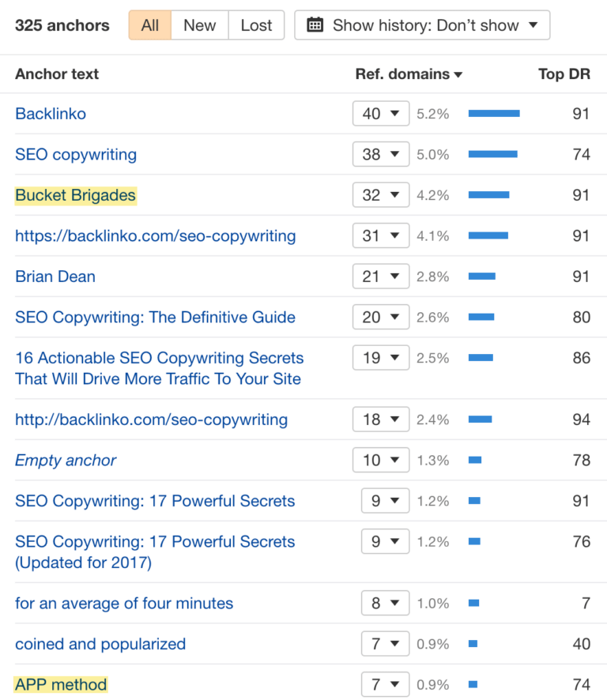Open the SEO copywriting anchor link
The width and height of the screenshot is (607, 700).
[x=75, y=154]
